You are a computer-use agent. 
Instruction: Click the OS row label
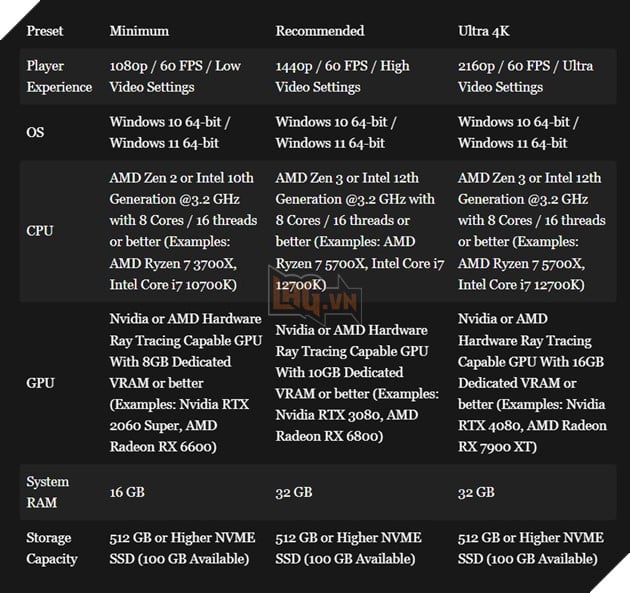coord(36,132)
